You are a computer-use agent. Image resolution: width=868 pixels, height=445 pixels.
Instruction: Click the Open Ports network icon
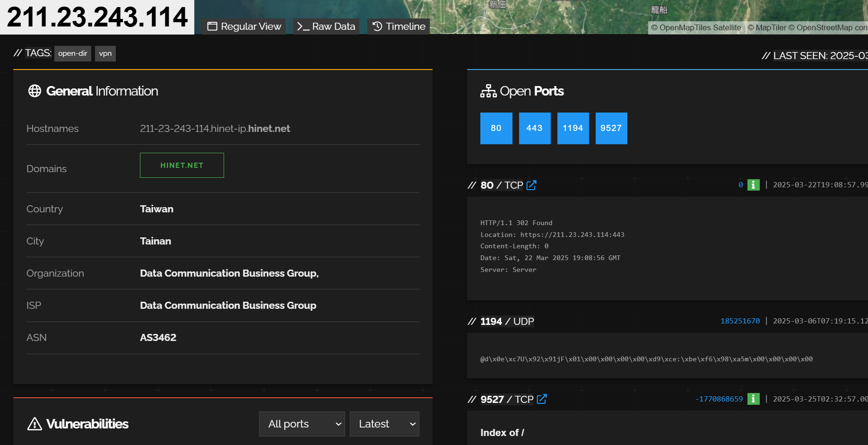pyautogui.click(x=488, y=91)
